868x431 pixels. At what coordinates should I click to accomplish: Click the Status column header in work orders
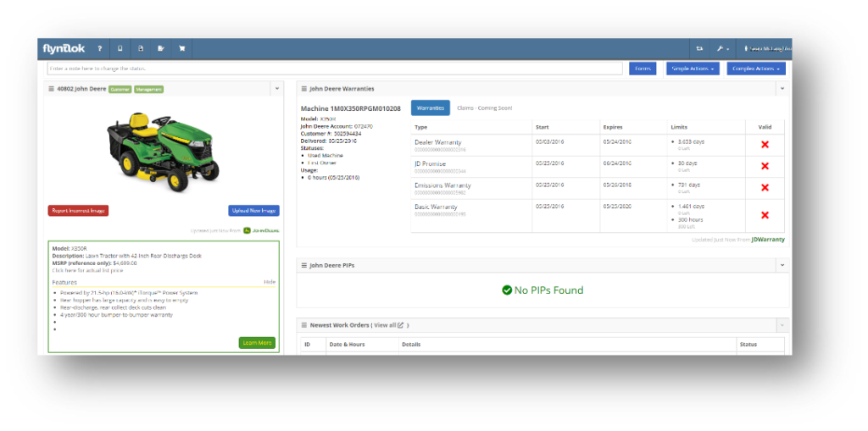pyautogui.click(x=748, y=344)
